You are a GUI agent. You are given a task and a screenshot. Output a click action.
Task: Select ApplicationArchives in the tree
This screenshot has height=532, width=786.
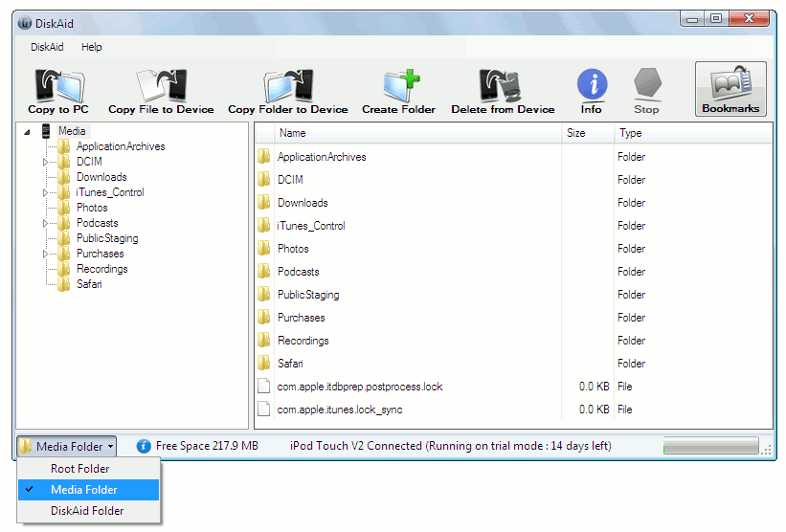coord(121,146)
